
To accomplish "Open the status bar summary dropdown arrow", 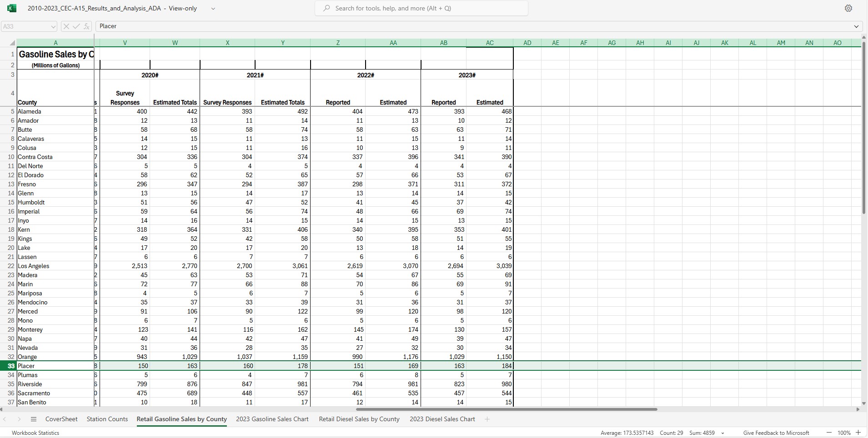I will pos(723,433).
